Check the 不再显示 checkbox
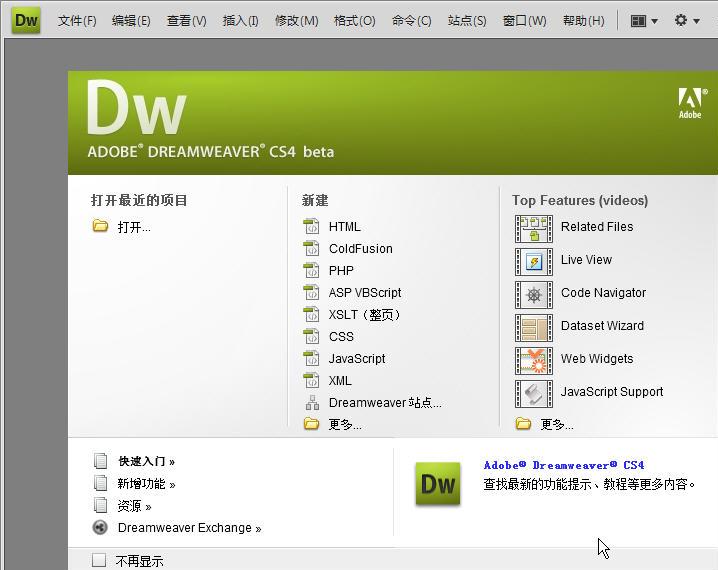 tap(99, 561)
